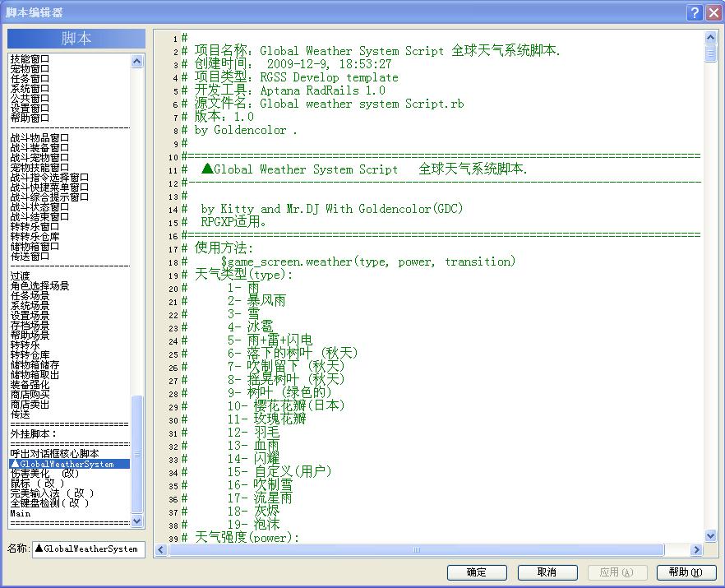The height and width of the screenshot is (588, 725).
Task: Open the 技能窗口 script
Action: (30, 58)
